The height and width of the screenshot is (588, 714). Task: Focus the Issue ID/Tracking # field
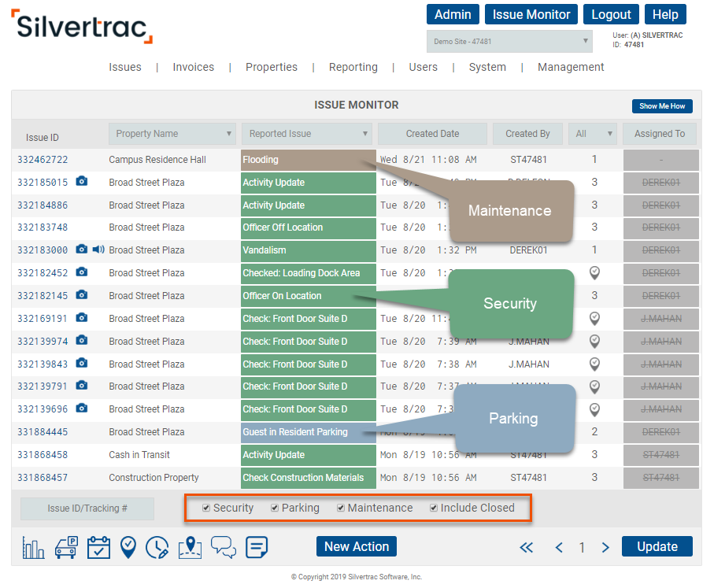point(87,508)
